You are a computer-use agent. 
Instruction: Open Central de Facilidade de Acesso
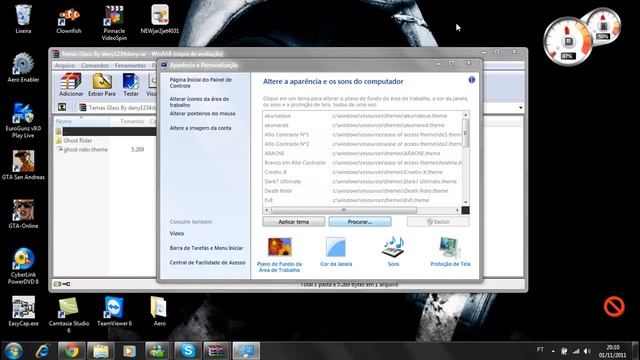(207, 263)
